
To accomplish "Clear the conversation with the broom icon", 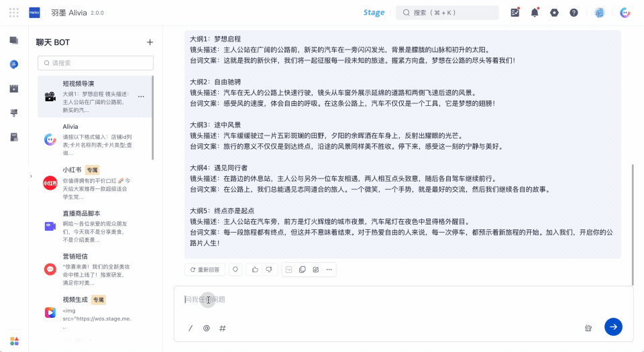I will [588, 328].
